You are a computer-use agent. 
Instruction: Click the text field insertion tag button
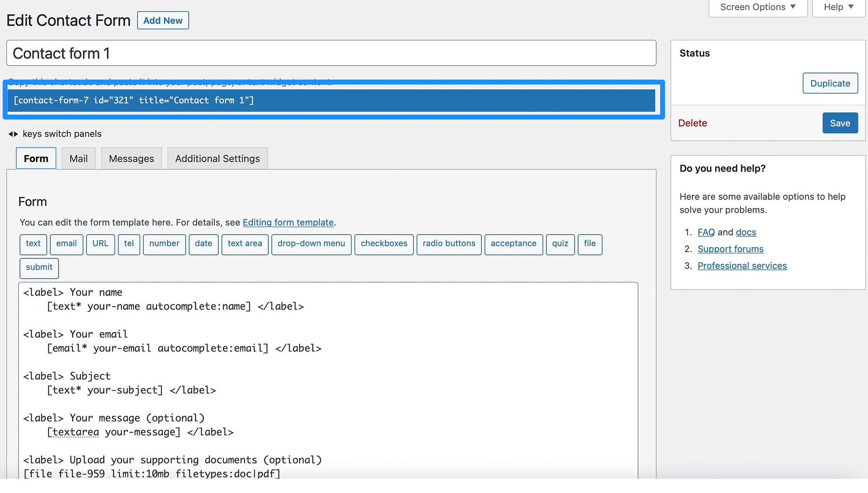(33, 243)
